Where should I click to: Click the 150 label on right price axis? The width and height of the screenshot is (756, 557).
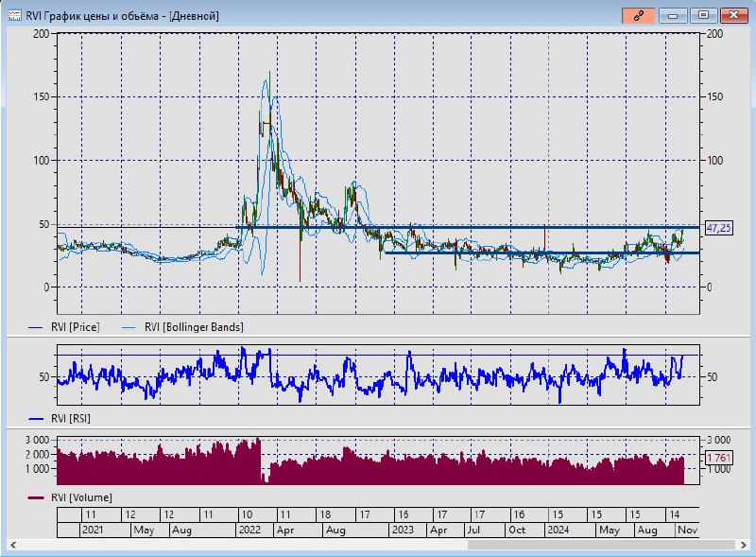tap(714, 96)
